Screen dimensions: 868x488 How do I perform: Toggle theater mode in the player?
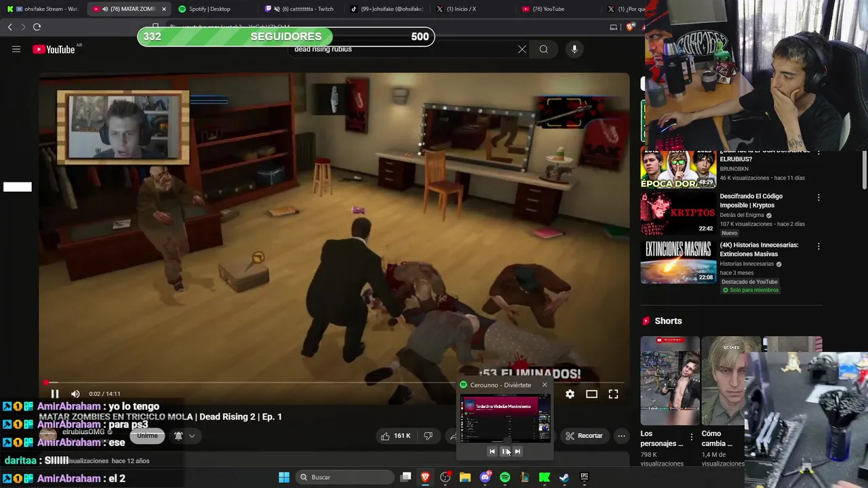pyautogui.click(x=591, y=394)
